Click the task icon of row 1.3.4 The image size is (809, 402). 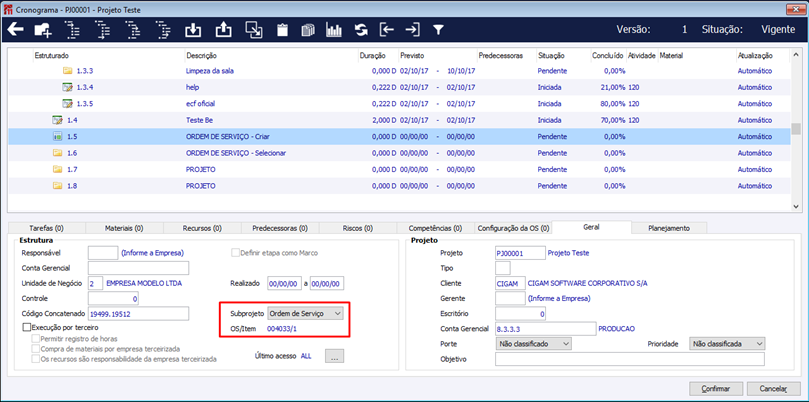[x=68, y=87]
